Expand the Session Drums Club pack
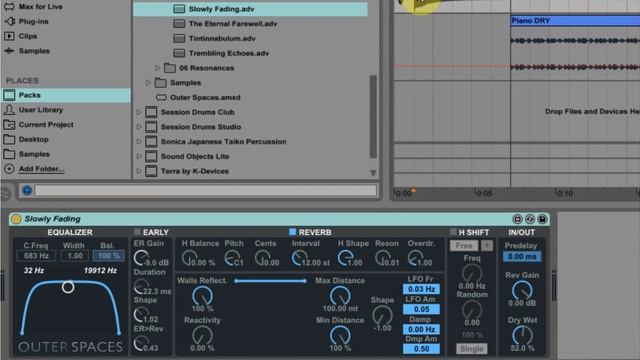This screenshot has height=360, width=640. 139,112
